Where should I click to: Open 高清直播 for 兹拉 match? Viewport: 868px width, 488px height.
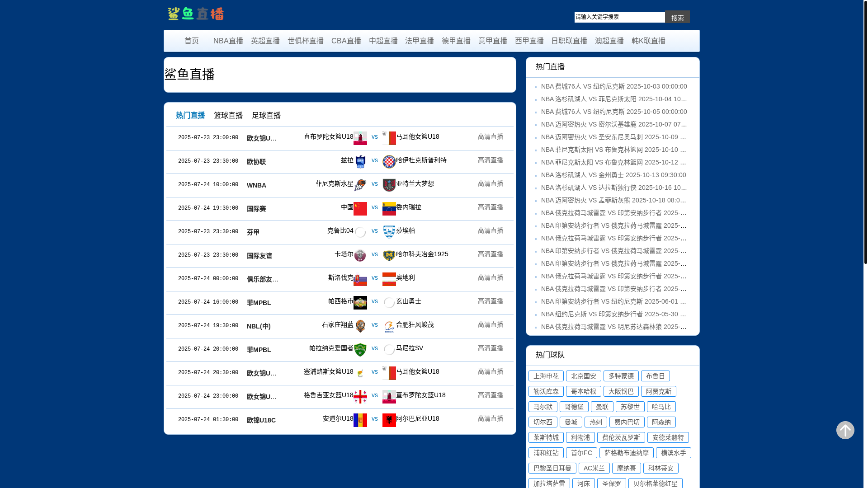490,160
